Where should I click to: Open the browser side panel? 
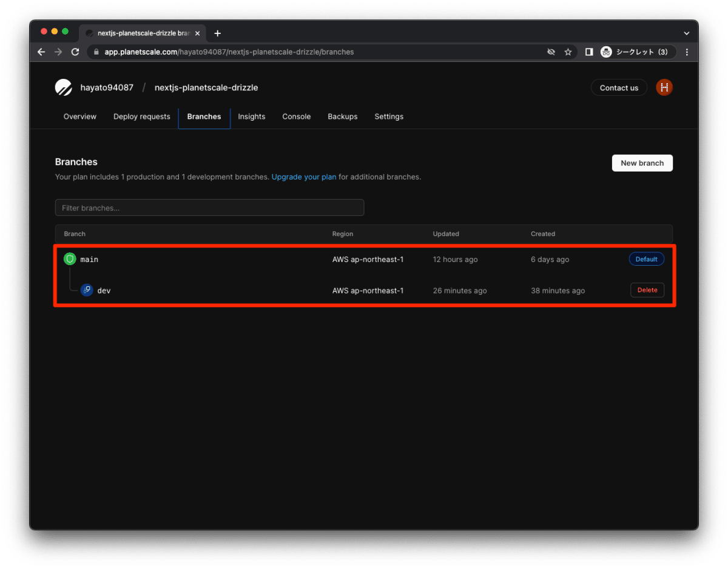point(588,52)
